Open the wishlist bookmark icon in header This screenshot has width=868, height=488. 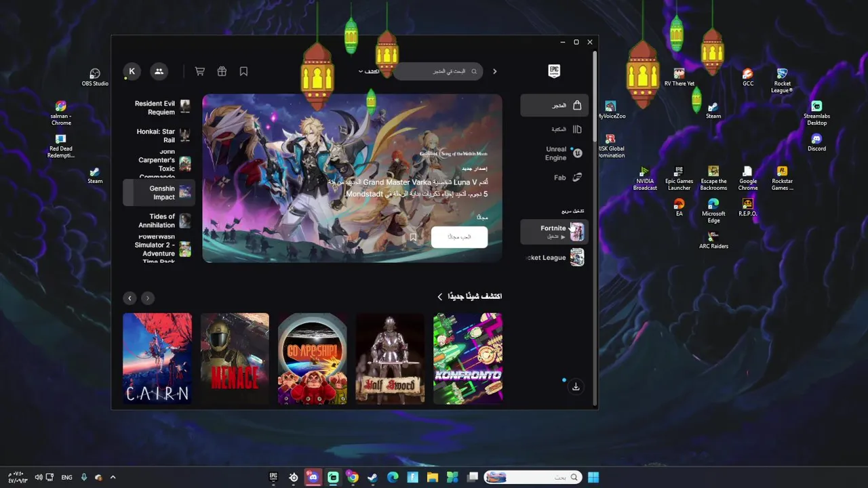coord(243,71)
